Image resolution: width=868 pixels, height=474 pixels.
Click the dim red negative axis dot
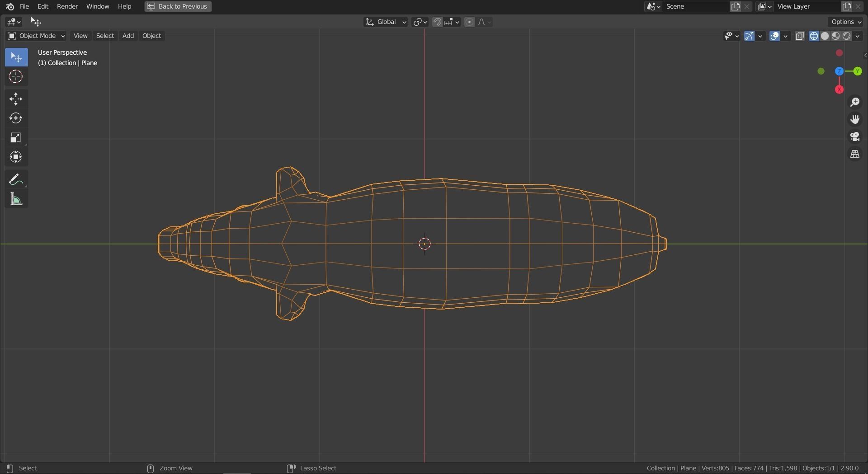click(x=839, y=53)
